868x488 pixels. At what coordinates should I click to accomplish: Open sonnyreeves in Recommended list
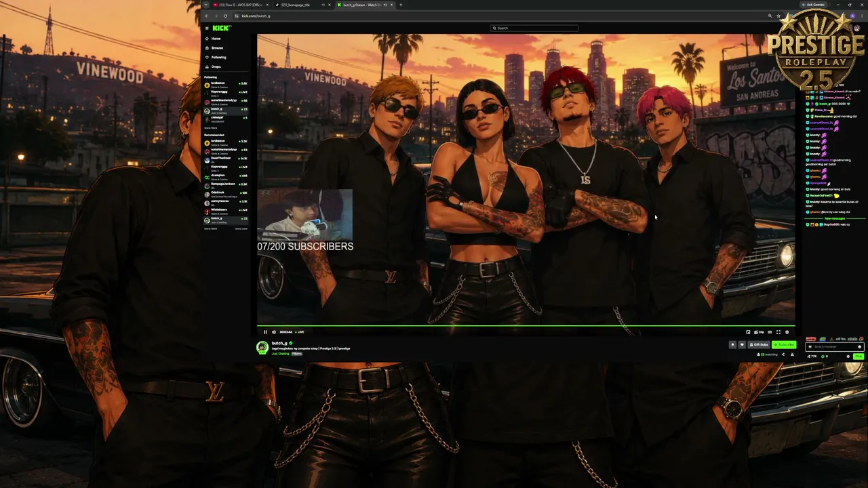coord(227,202)
